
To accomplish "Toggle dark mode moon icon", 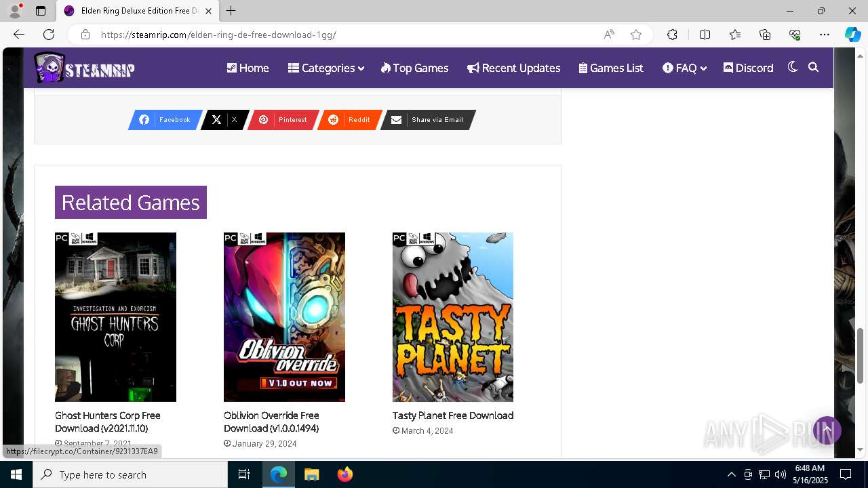I will (793, 67).
